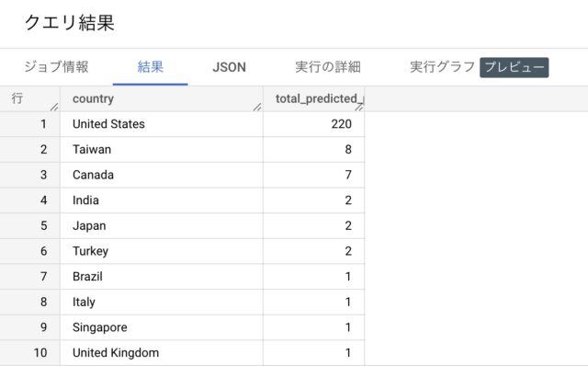Select the United States cell
The image size is (588, 366).
coord(162,124)
